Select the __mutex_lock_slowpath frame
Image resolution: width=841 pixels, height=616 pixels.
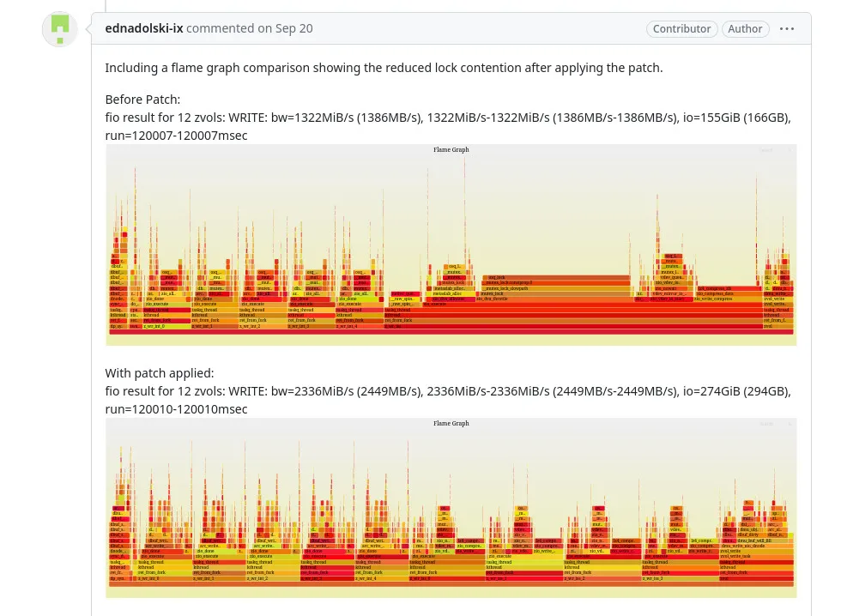(x=554, y=288)
